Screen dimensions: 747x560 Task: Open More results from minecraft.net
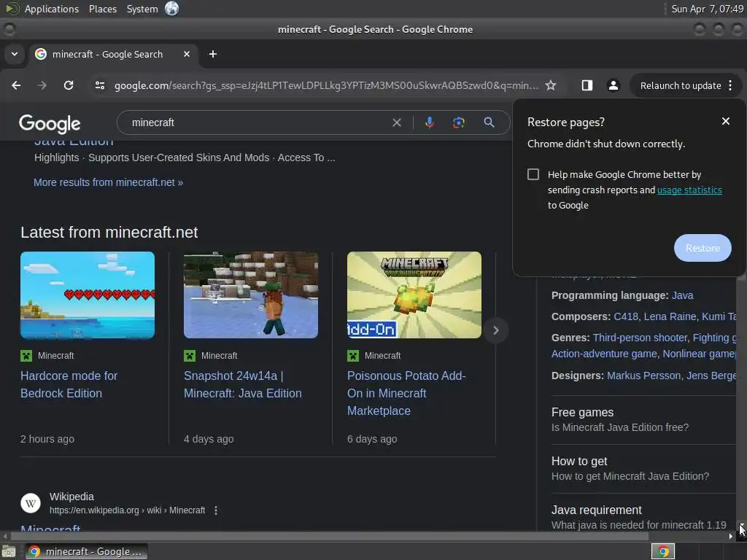coord(108,182)
